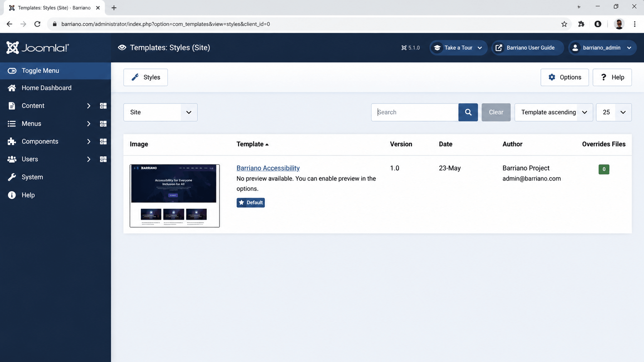The image size is (644, 362).
Task: Click the browser back arrow
Action: pyautogui.click(x=9, y=24)
